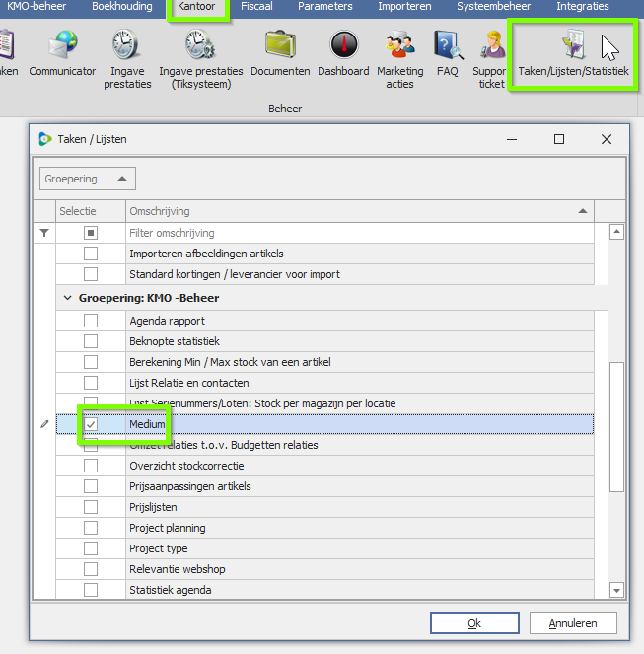The image size is (644, 654).
Task: Open the Importeren ribbon tab
Action: [404, 6]
